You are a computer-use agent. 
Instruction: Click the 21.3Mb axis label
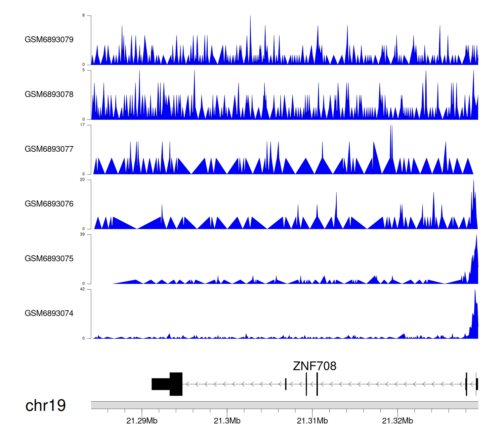coord(227,421)
